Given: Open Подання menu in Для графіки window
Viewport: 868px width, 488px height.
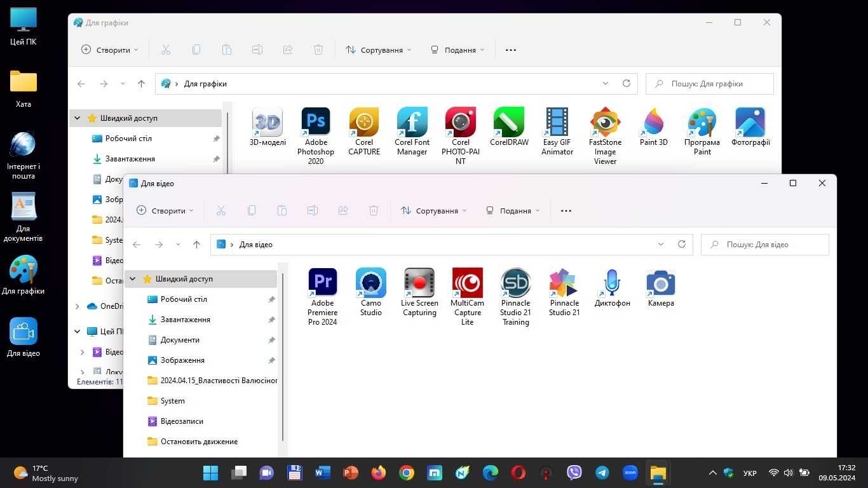Looking at the screenshot, I should click(458, 50).
